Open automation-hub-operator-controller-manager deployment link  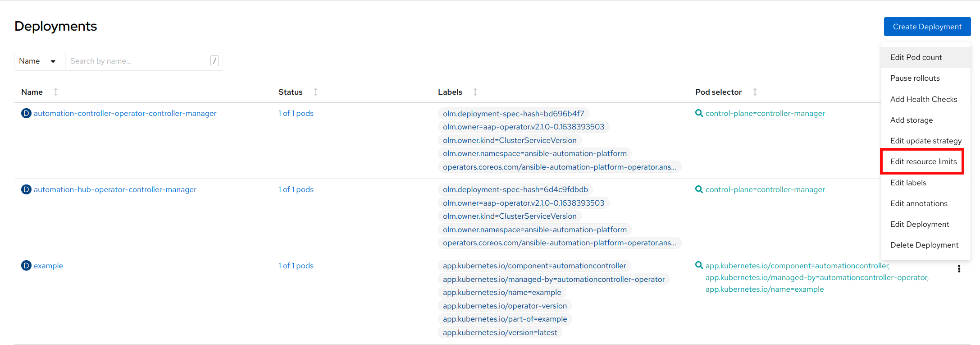point(115,189)
